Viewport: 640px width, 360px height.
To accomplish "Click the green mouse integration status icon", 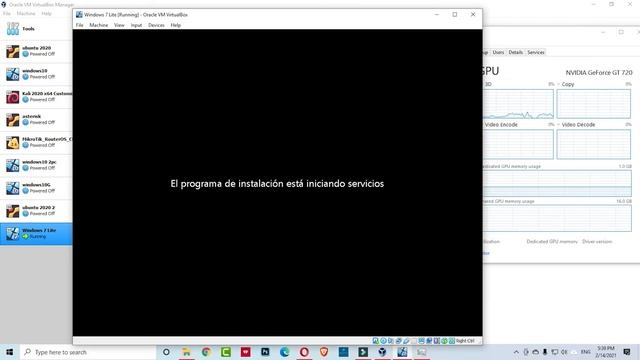I will coord(444,341).
